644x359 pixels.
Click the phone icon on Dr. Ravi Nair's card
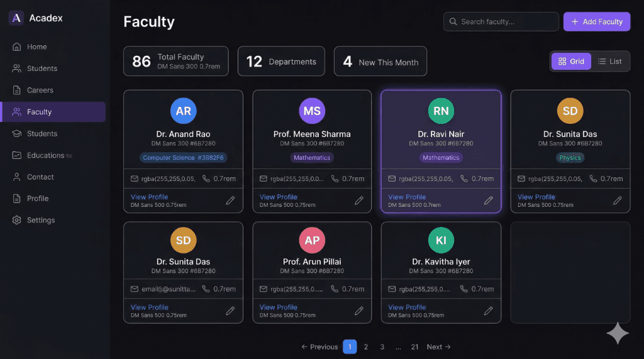click(x=464, y=179)
